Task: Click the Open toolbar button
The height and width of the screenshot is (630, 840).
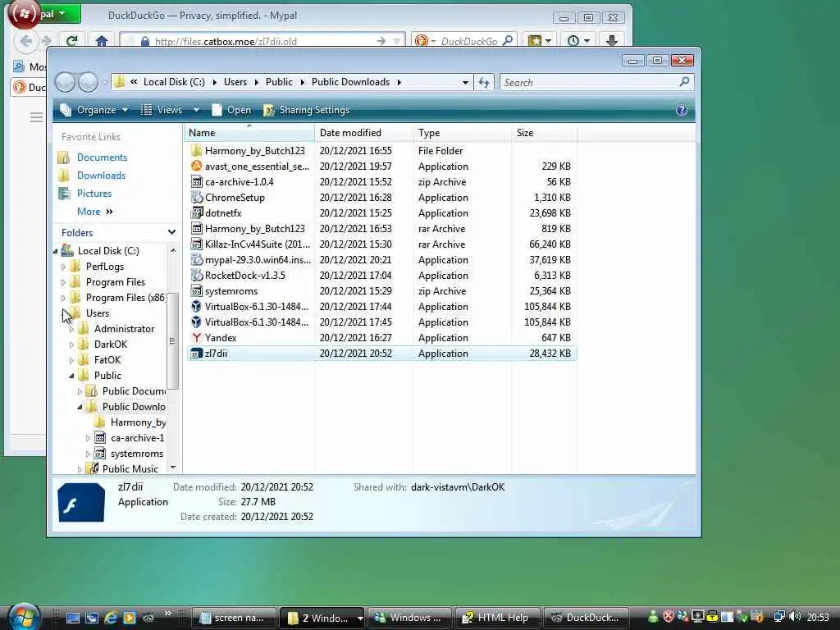Action: (x=232, y=110)
